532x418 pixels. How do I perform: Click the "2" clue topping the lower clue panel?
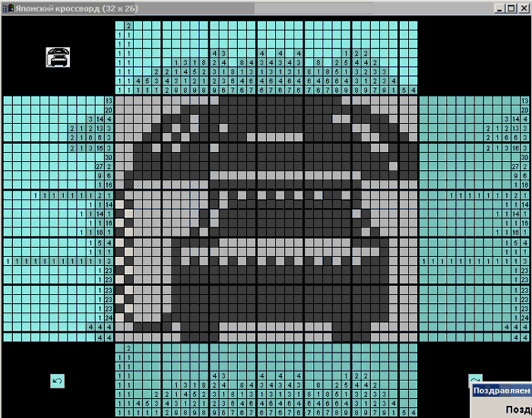tap(128, 348)
